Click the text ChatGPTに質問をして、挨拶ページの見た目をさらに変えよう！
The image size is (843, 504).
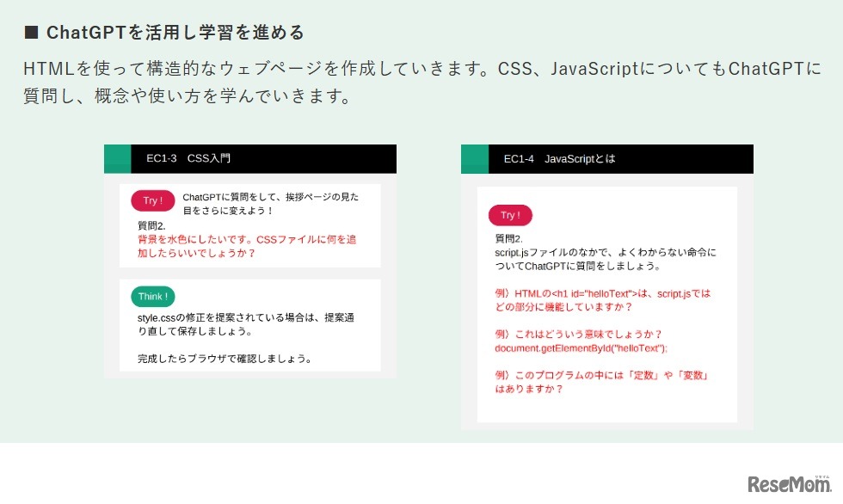[270, 204]
